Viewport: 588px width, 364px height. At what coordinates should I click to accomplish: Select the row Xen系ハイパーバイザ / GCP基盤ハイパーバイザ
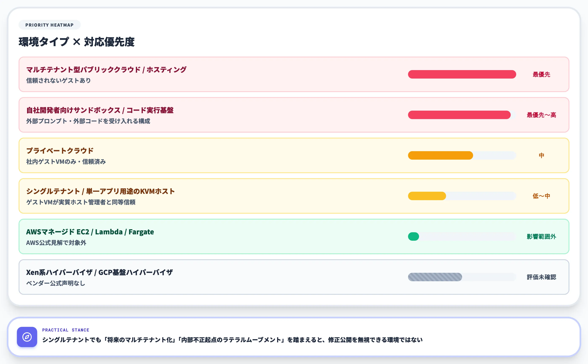pos(294,277)
